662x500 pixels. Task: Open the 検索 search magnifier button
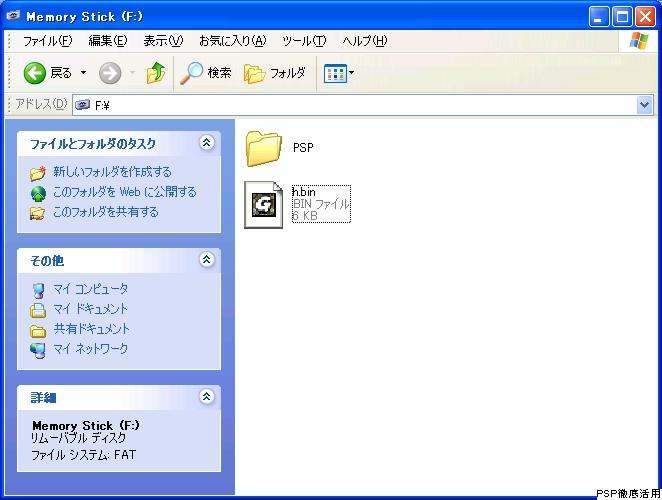point(206,73)
